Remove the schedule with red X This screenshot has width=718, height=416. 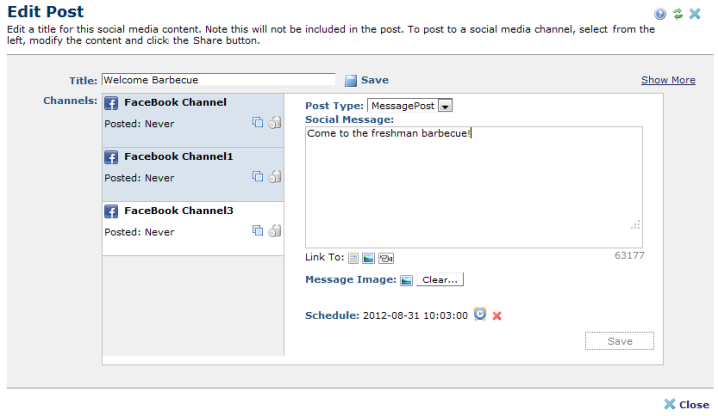point(497,316)
